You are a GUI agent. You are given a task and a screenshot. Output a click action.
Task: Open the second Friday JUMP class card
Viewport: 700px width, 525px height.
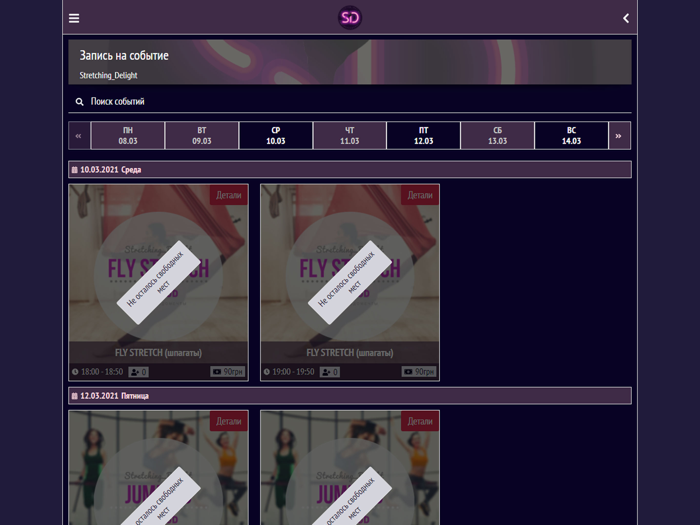click(350, 468)
